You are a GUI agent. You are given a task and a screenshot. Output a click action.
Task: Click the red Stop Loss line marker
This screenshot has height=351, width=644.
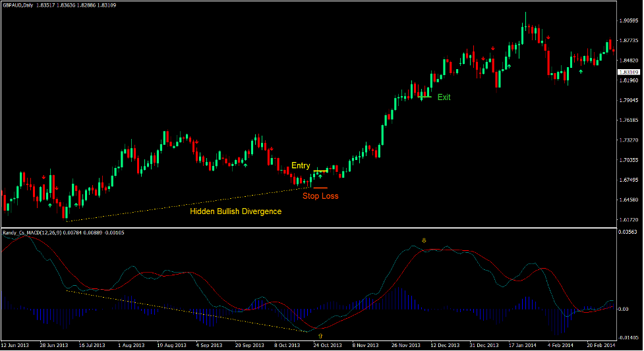coord(320,188)
